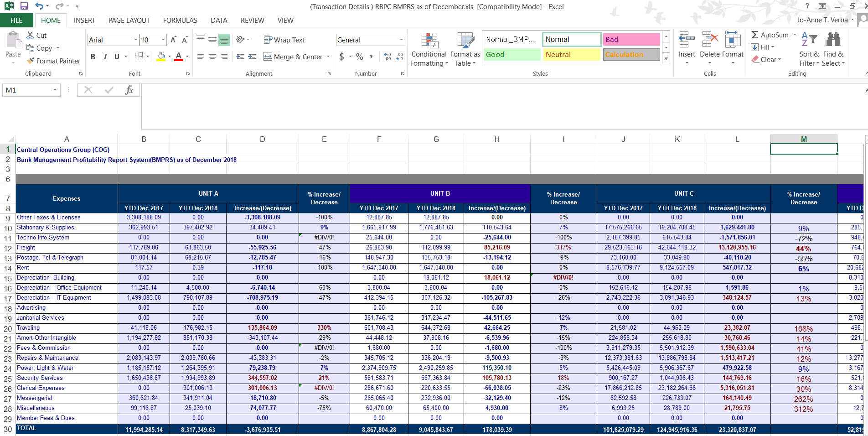The width and height of the screenshot is (868, 436).
Task: Switch to the FORMULAS tab
Action: click(180, 20)
